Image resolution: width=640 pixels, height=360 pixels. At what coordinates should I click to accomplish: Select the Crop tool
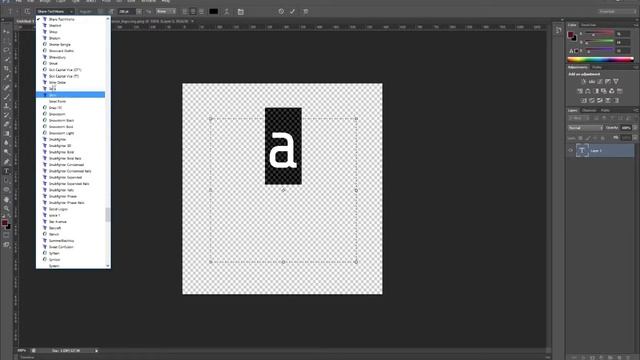click(6, 69)
